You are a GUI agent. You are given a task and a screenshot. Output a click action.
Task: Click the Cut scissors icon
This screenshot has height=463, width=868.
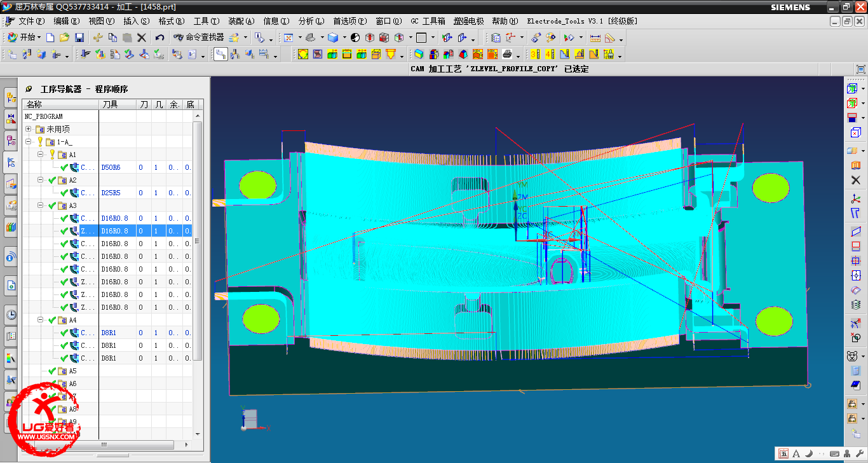[97, 38]
